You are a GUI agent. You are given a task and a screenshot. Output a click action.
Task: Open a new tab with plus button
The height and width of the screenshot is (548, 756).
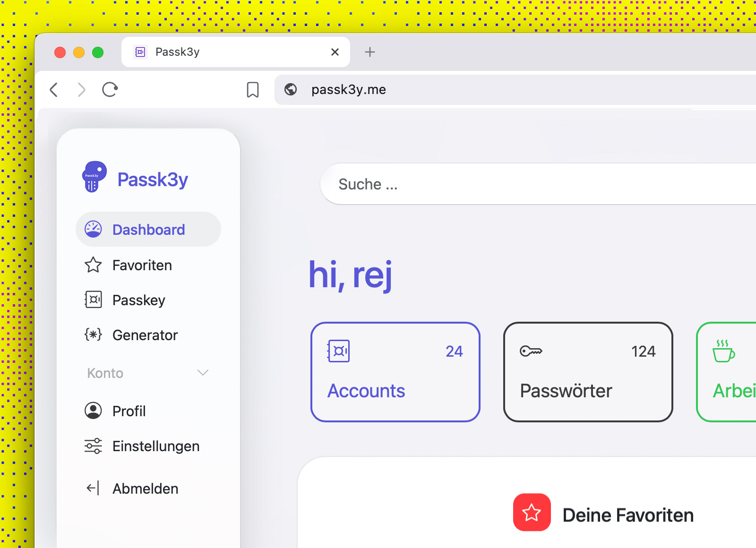[370, 52]
